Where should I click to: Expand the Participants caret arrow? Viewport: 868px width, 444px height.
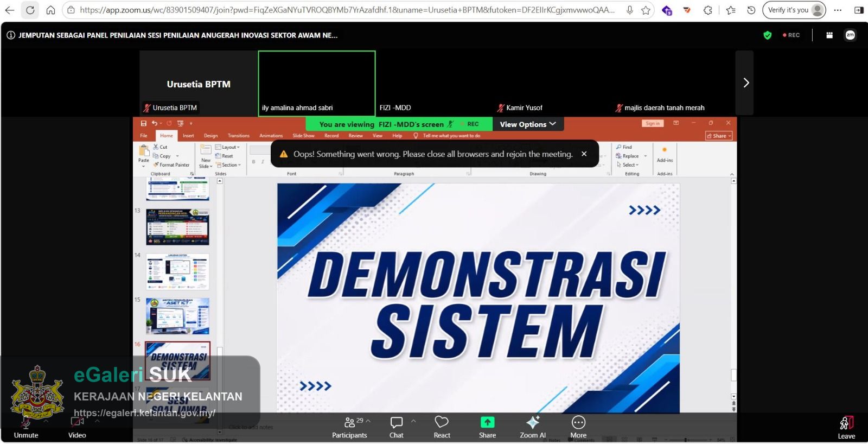(x=368, y=421)
